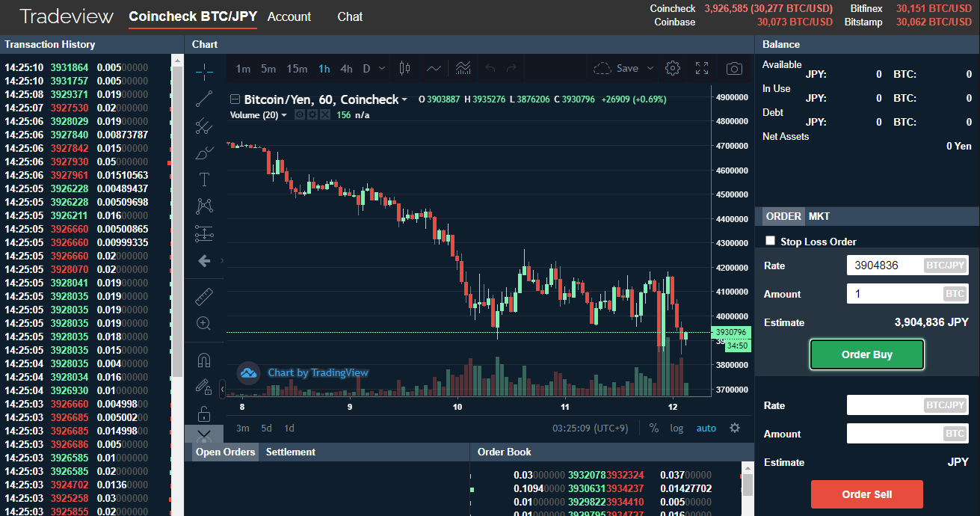Open the Save dropdown arrow
Viewport: 980px width, 516px height.
click(x=650, y=68)
